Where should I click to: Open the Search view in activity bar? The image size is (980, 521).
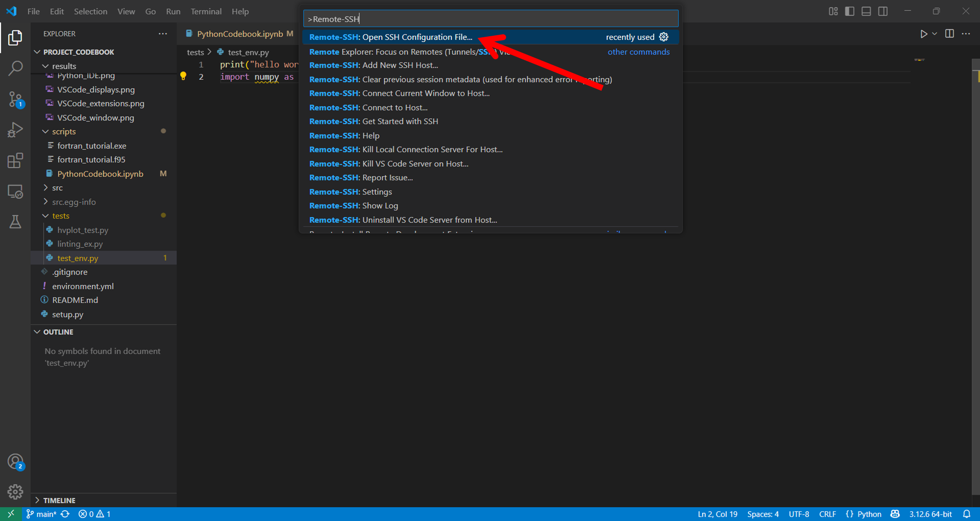click(x=15, y=68)
